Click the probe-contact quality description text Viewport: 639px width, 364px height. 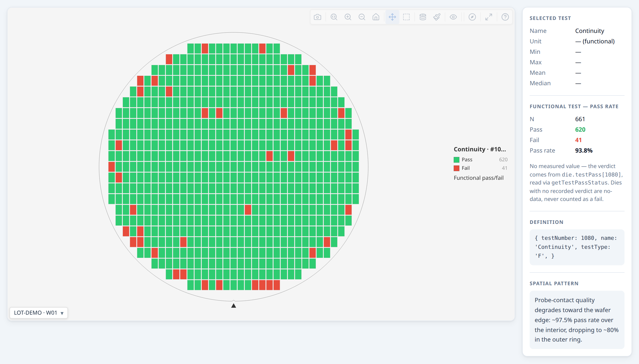point(576,320)
